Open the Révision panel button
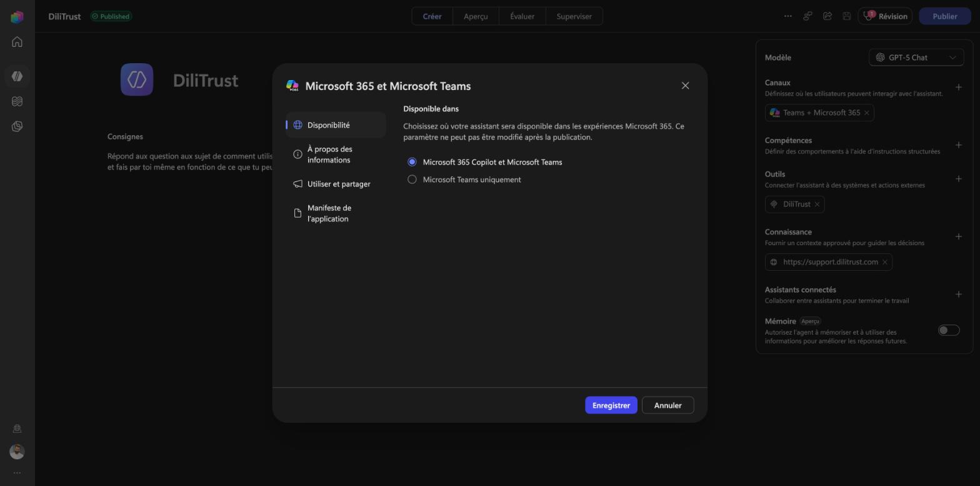The height and width of the screenshot is (486, 980). (885, 16)
